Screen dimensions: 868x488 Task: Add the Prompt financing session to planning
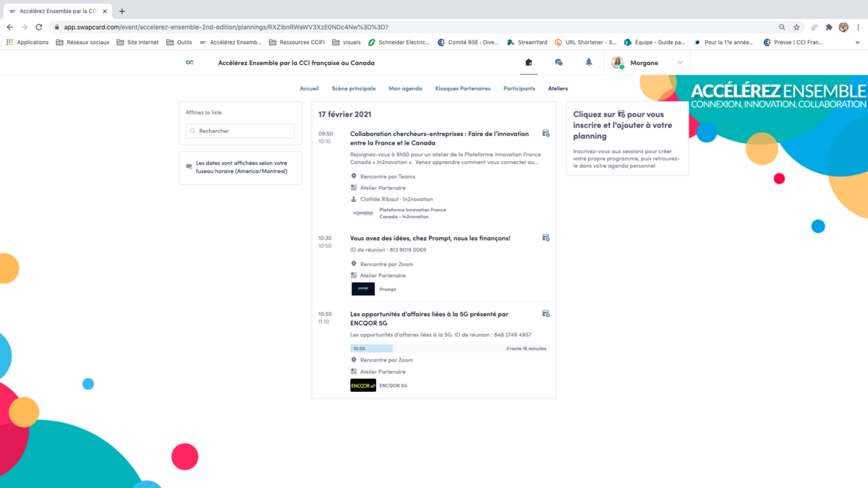pyautogui.click(x=546, y=238)
